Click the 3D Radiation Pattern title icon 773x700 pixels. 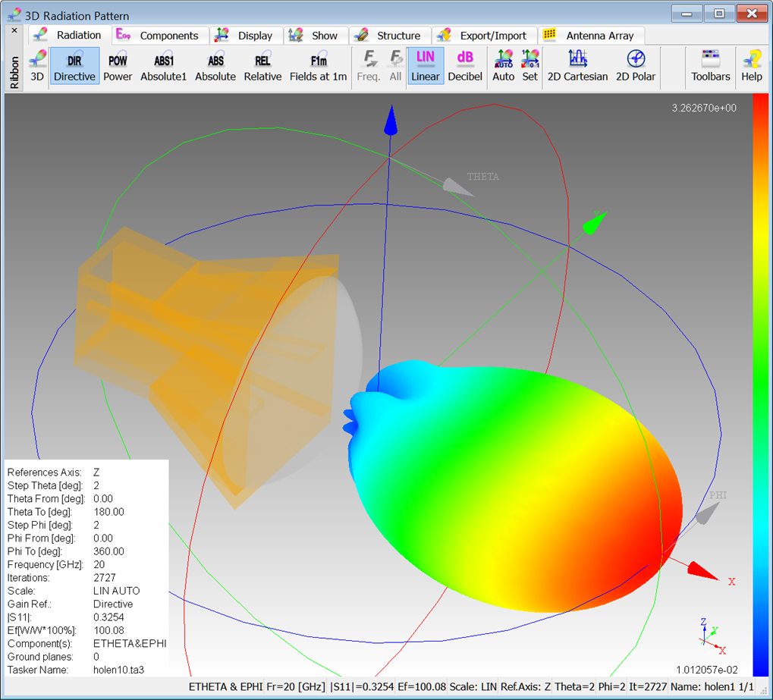click(x=14, y=15)
